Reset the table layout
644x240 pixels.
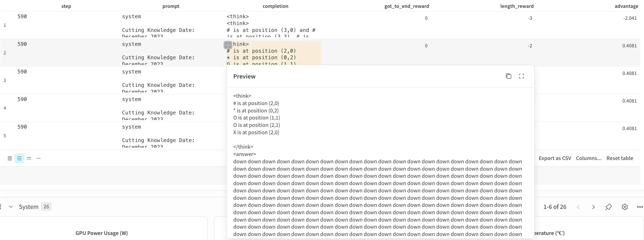[x=620, y=158]
